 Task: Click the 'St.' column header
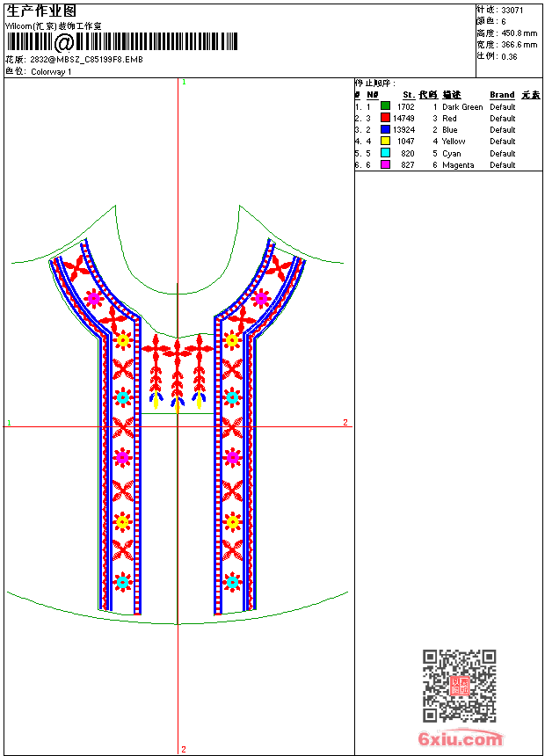[x=409, y=95]
